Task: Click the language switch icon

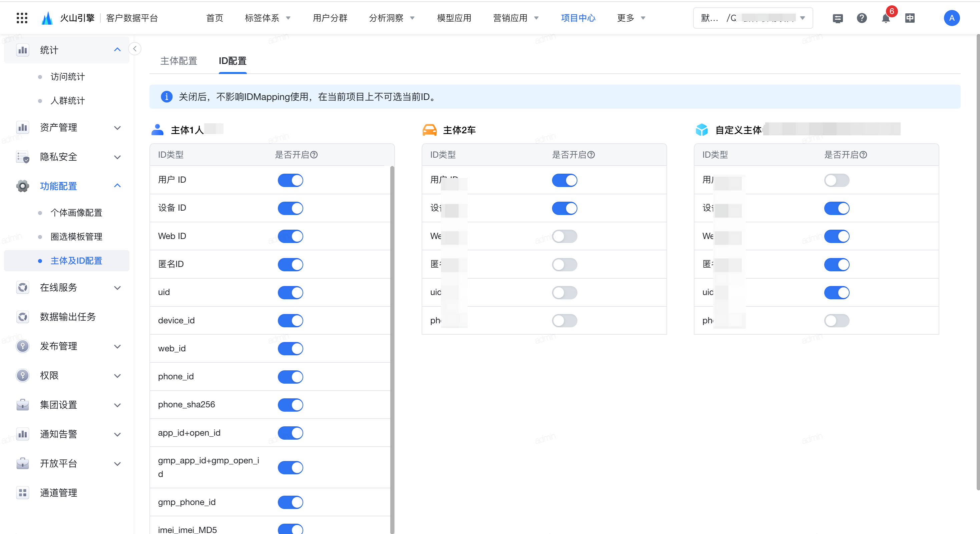Action: coord(910,18)
